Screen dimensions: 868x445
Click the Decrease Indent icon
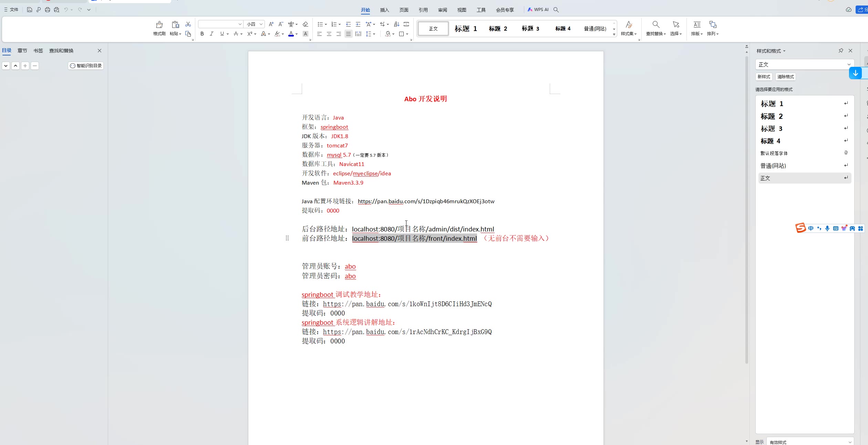[348, 24]
